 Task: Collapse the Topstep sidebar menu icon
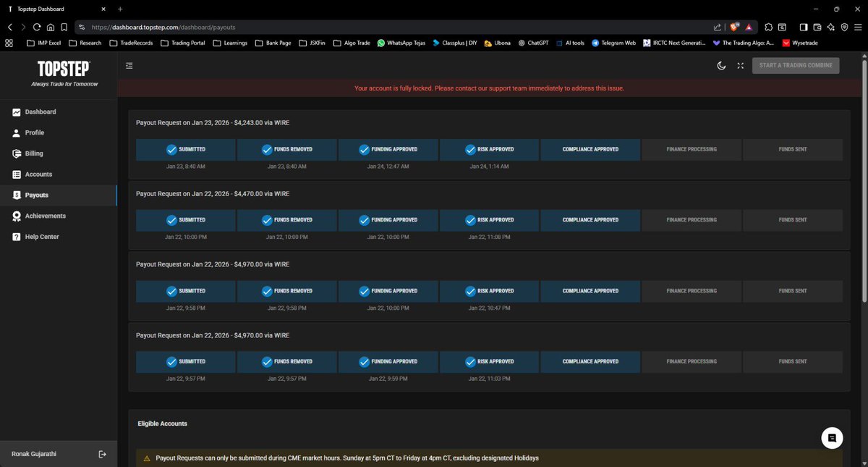coord(129,65)
